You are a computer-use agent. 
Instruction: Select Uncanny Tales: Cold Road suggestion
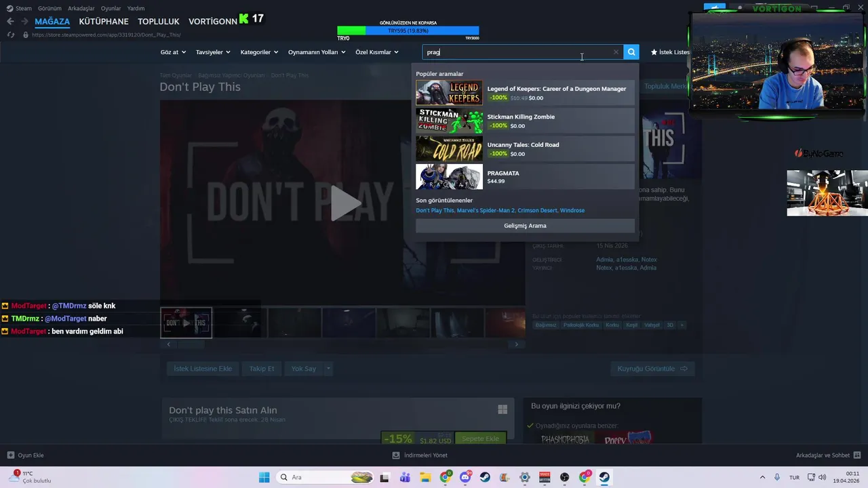point(525,149)
